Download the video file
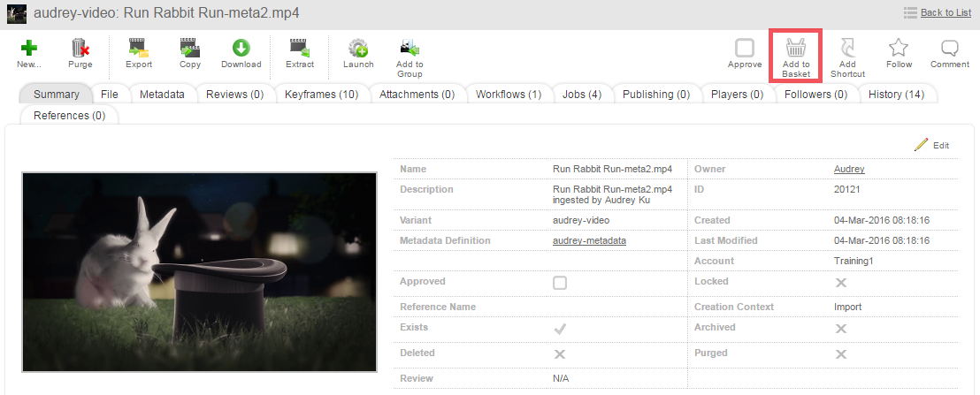 pyautogui.click(x=241, y=49)
